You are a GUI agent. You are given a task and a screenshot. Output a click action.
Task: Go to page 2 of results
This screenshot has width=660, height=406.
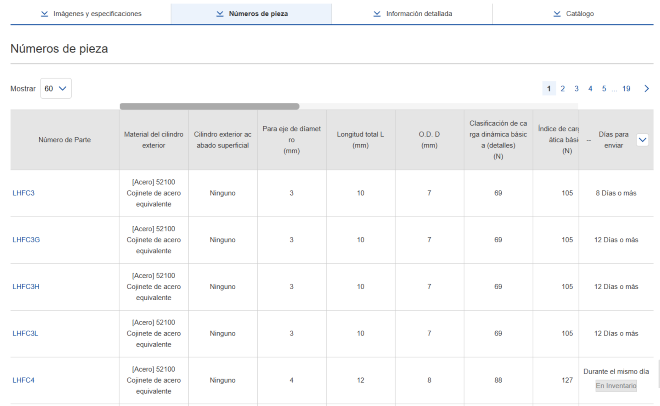click(563, 89)
